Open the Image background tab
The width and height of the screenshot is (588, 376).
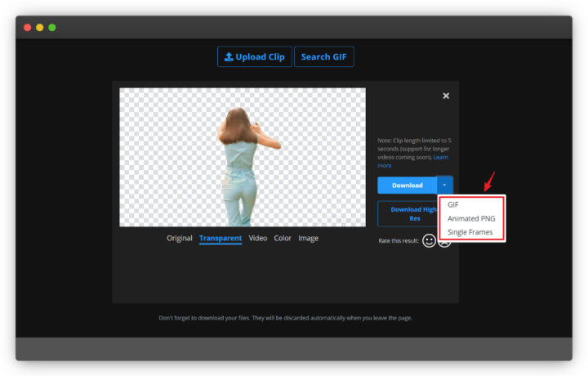tap(308, 239)
